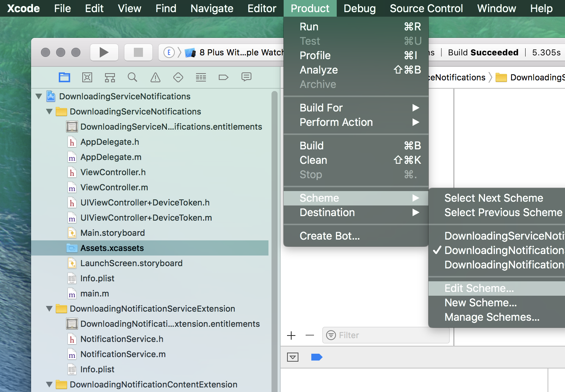The height and width of the screenshot is (392, 565).
Task: Choose Build from Product menu
Action: [x=356, y=146]
